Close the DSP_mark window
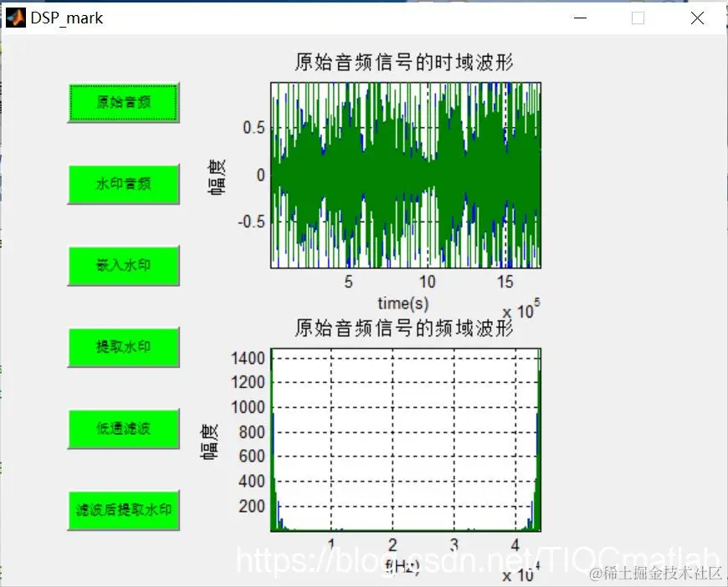The height and width of the screenshot is (587, 728). tap(697, 18)
